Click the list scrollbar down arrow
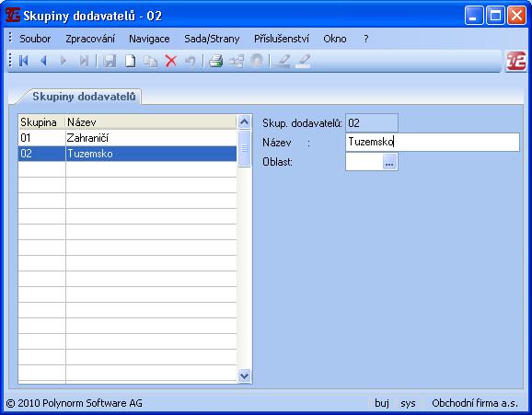Image resolution: width=532 pixels, height=415 pixels. (x=244, y=375)
